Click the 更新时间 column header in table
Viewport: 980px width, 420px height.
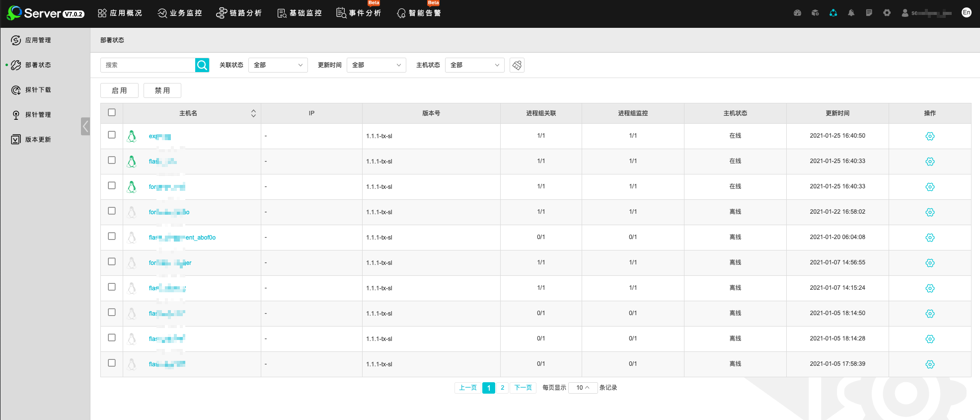pos(837,113)
